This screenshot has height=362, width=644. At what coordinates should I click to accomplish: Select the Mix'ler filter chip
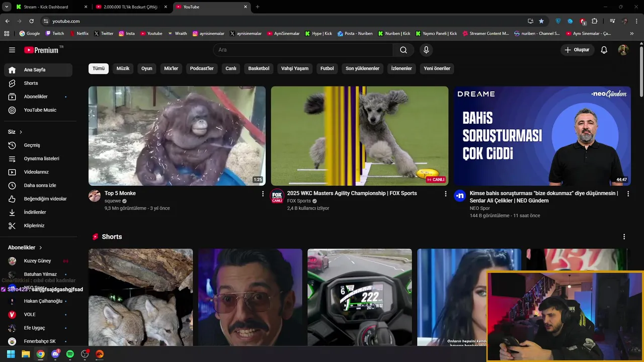point(171,68)
